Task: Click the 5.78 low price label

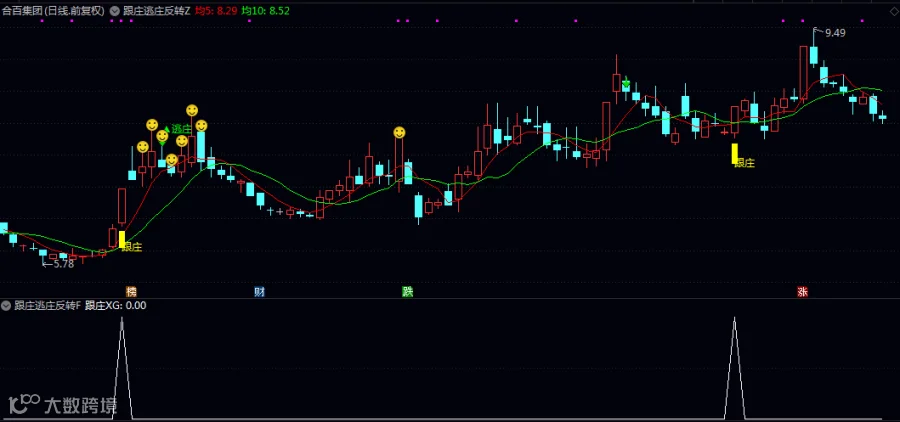Action: click(x=63, y=264)
